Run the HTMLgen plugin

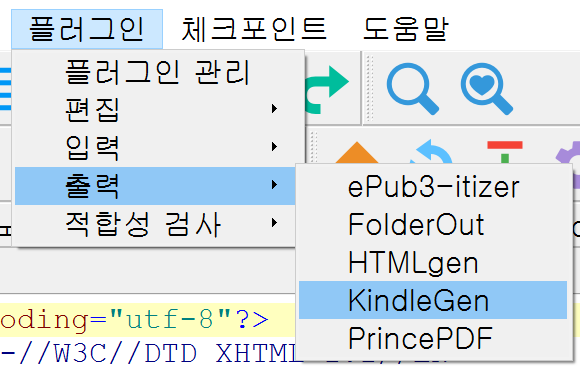click(433, 262)
